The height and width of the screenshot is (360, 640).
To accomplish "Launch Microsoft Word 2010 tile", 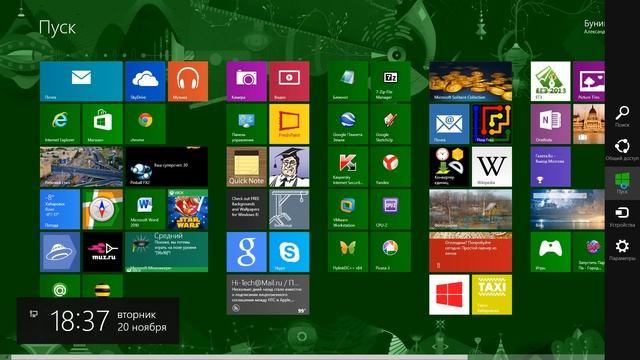I will [145, 209].
